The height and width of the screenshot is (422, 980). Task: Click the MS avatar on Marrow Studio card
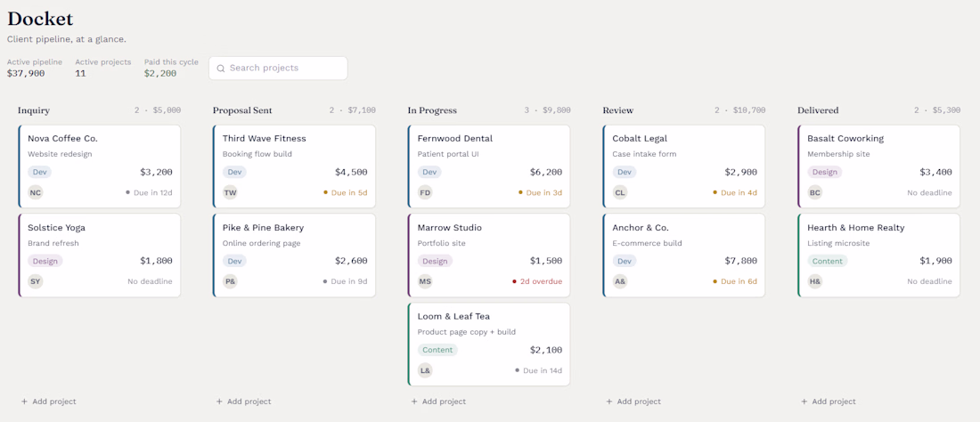pyautogui.click(x=426, y=281)
